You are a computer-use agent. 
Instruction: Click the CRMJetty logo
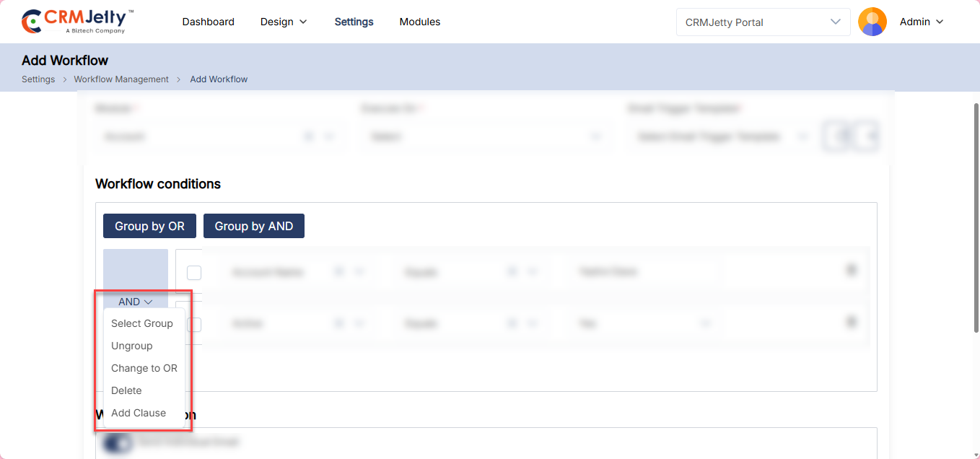[x=78, y=22]
